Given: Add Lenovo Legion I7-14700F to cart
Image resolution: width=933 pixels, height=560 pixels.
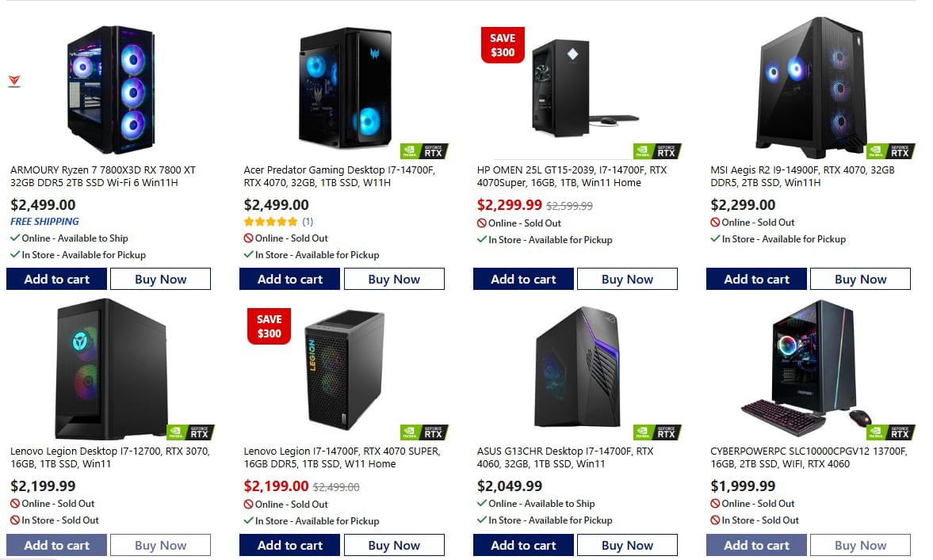Looking at the screenshot, I should tap(290, 545).
